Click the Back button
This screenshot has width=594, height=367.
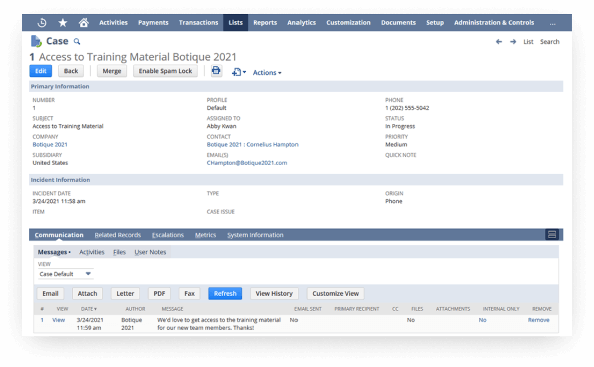[x=71, y=71]
